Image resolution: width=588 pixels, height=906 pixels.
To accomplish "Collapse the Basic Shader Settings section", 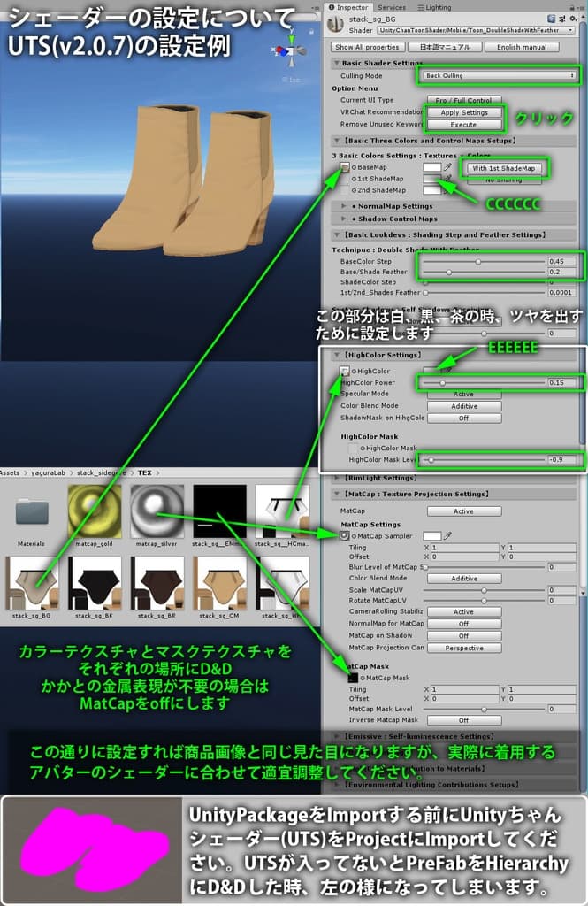I will click(336, 63).
